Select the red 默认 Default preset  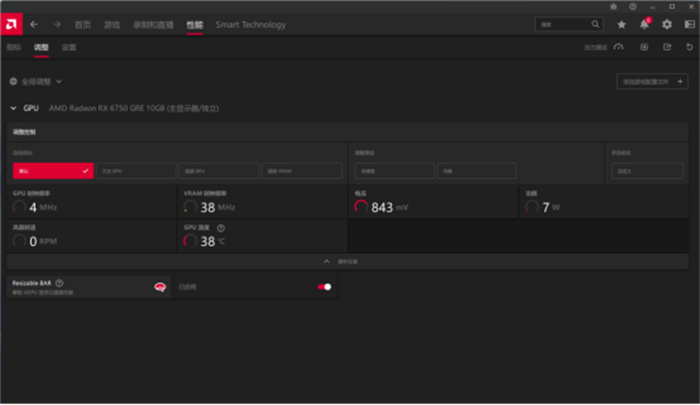pos(53,171)
